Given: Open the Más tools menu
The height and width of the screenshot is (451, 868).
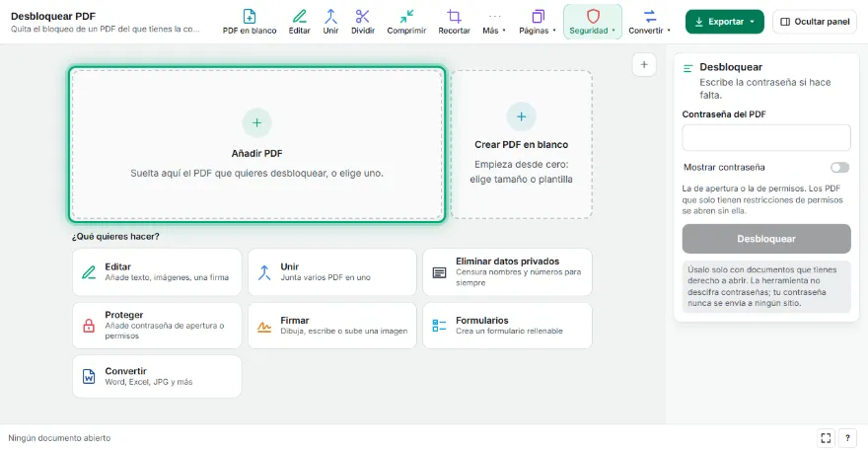Looking at the screenshot, I should [x=494, y=22].
